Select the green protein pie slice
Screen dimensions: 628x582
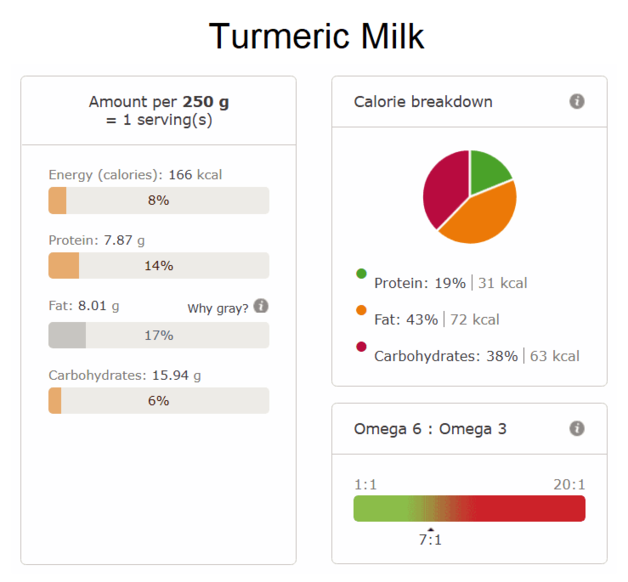pos(489,170)
